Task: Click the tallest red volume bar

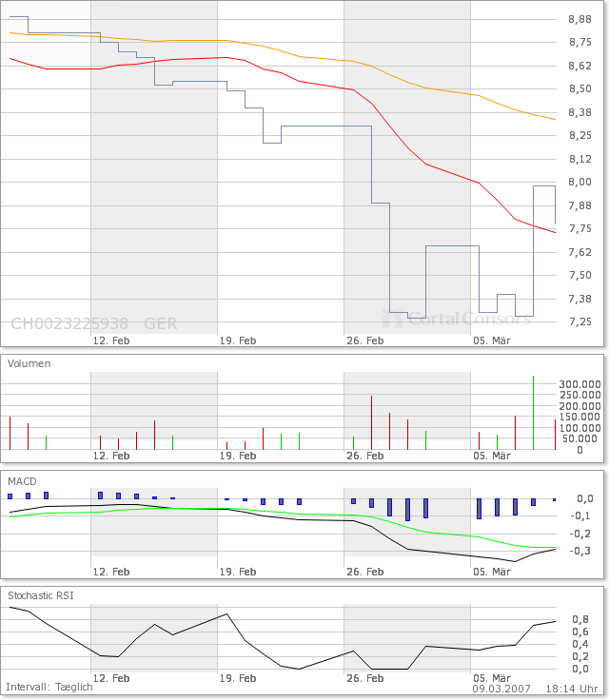Action: pyautogui.click(x=371, y=422)
